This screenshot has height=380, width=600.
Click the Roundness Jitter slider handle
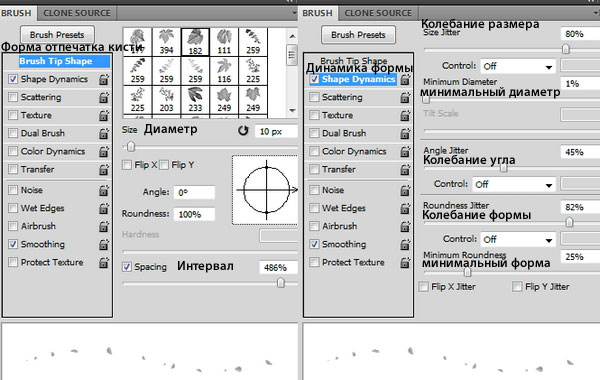coord(569,222)
